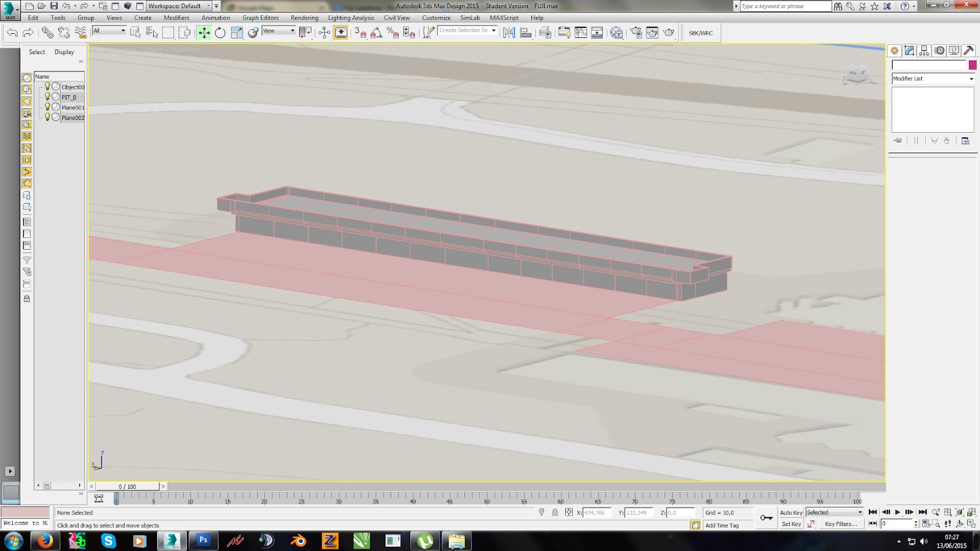Toggle Spinner Snap
This screenshot has width=980, height=551.
point(409,33)
